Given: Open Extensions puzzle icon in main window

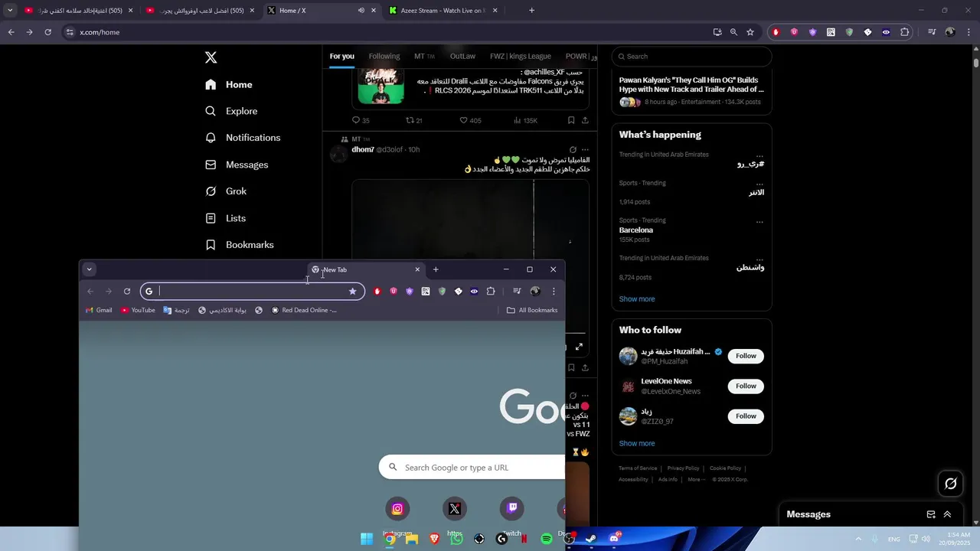Looking at the screenshot, I should (x=905, y=32).
